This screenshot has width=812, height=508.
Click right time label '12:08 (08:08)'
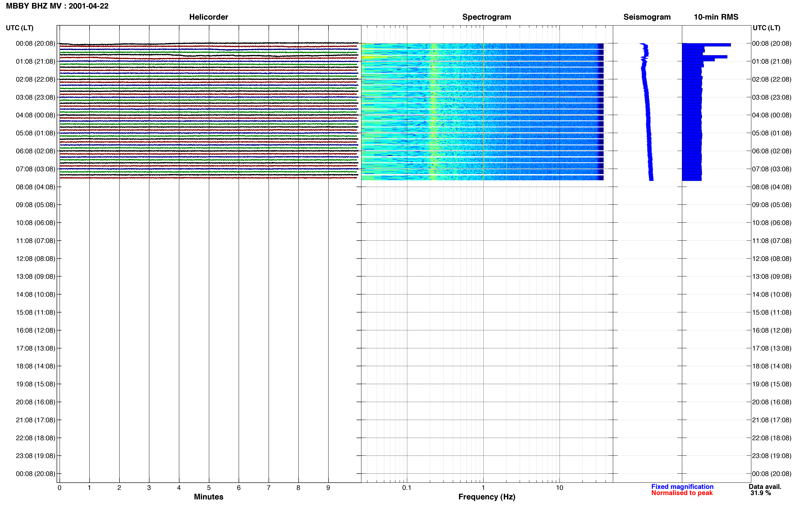(x=771, y=259)
